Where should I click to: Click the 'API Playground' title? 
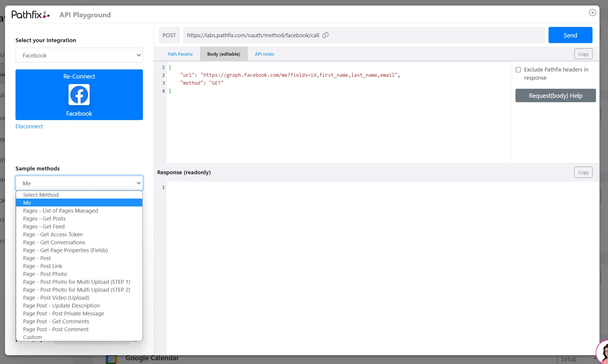point(85,15)
